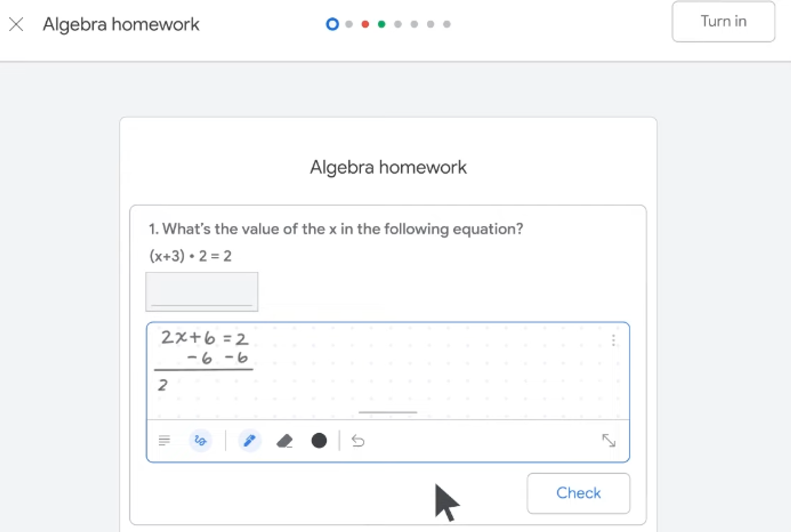
Task: Select the handwriting scribble mode icon
Action: coord(201,440)
